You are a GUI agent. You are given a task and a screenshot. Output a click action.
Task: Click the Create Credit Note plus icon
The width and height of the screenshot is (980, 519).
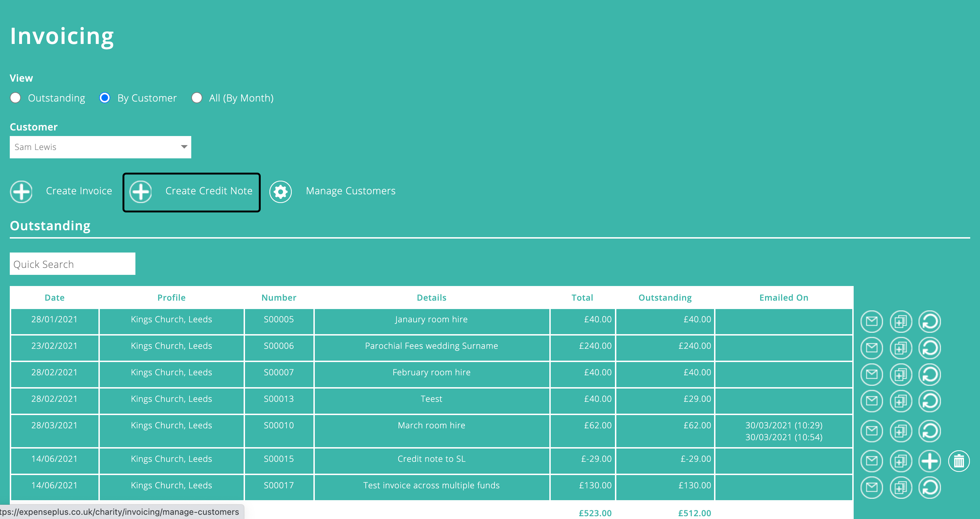[140, 191]
